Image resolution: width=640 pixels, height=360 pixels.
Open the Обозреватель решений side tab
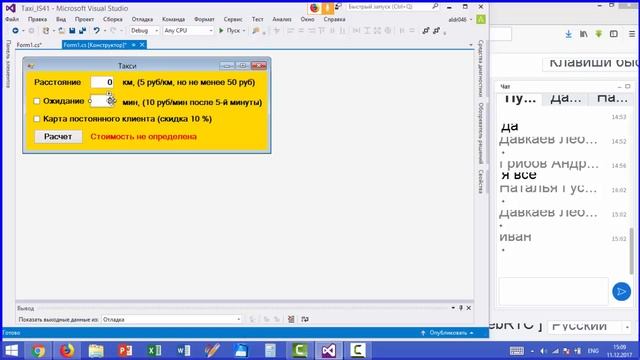coord(481,133)
